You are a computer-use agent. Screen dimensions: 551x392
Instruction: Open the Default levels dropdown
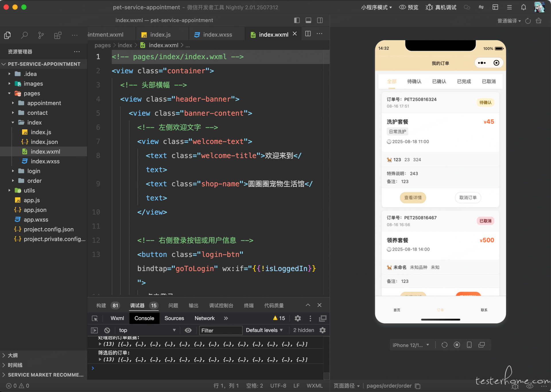[x=264, y=330]
